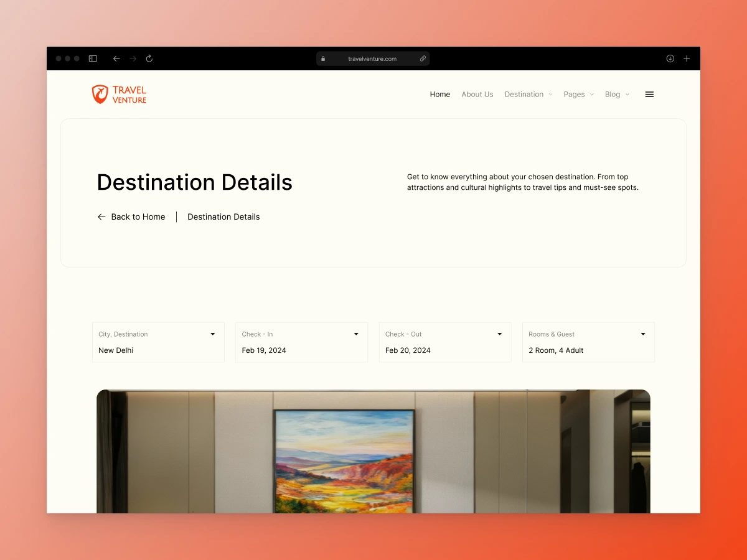The image size is (747, 560).
Task: Click the link icon inside the URL bar
Action: [x=423, y=58]
